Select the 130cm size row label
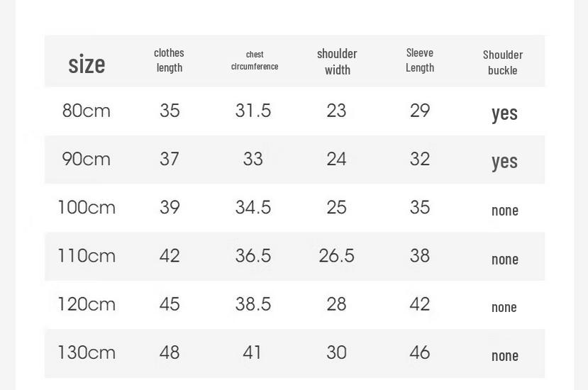This screenshot has width=588, height=390. pyautogui.click(x=87, y=352)
